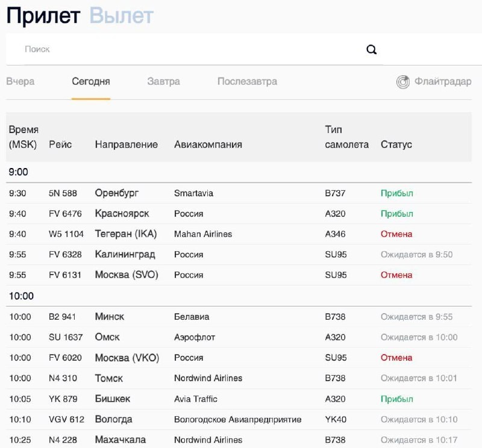Select flight N4 310
The height and width of the screenshot is (448, 482).
(x=63, y=378)
